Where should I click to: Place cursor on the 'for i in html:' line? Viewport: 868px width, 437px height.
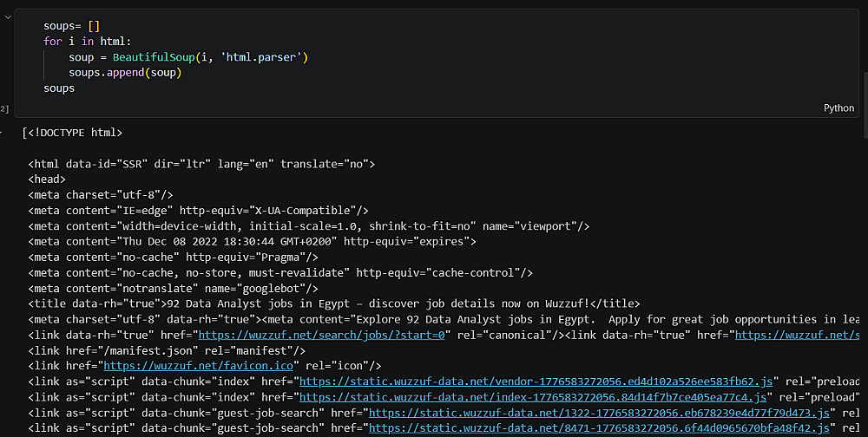click(87, 42)
